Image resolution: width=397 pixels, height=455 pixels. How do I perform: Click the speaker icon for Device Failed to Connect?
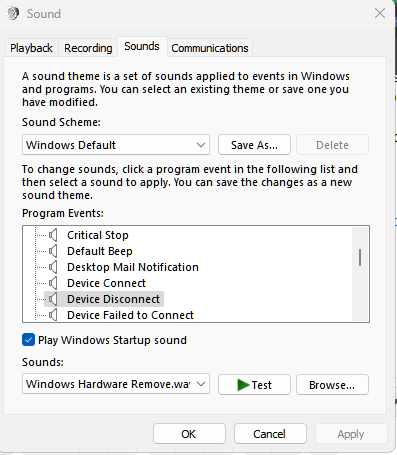click(53, 315)
